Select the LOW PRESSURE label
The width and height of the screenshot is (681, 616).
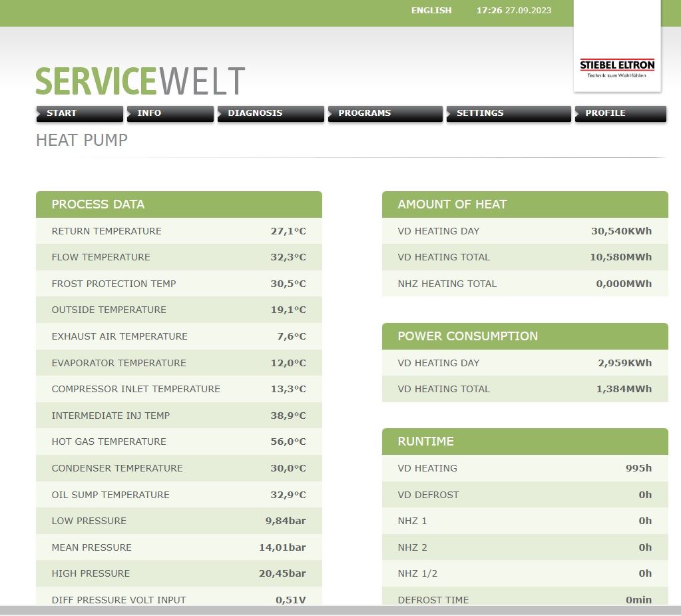89,521
